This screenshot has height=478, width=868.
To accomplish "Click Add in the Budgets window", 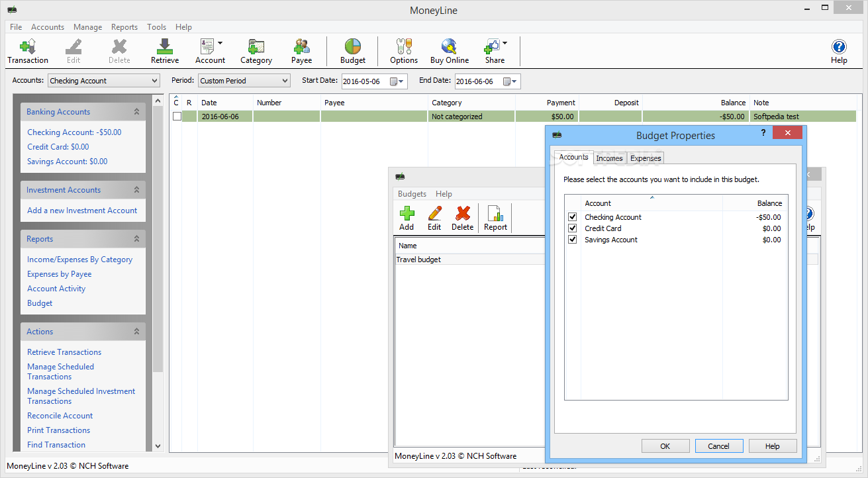I will tap(407, 218).
